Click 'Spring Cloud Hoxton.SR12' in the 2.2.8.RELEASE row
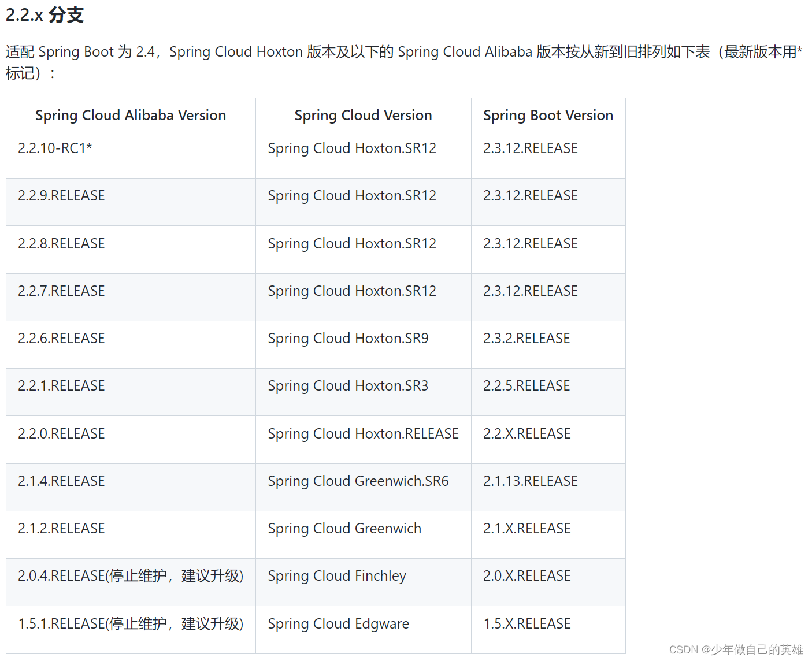812x661 pixels. (364, 250)
